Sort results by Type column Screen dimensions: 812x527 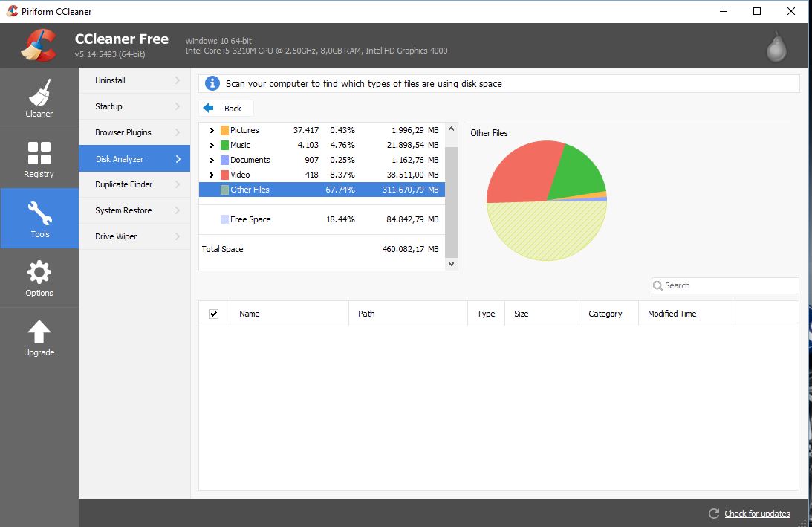487,314
